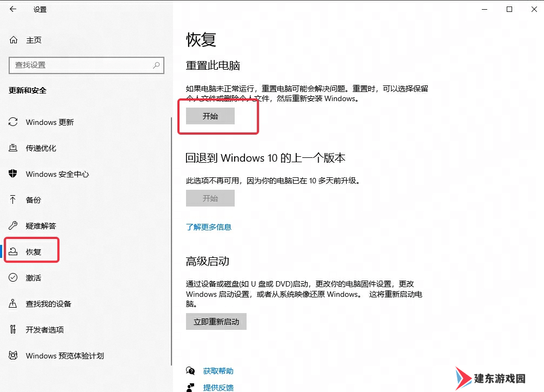Click the tools icon beside 开发者选项
The image size is (544, 392).
(13, 330)
